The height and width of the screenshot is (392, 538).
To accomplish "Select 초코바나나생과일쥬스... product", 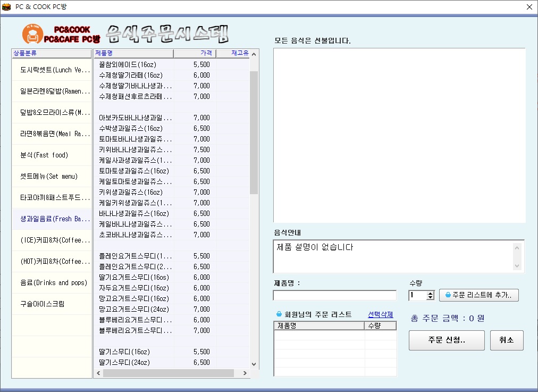I will [172, 235].
